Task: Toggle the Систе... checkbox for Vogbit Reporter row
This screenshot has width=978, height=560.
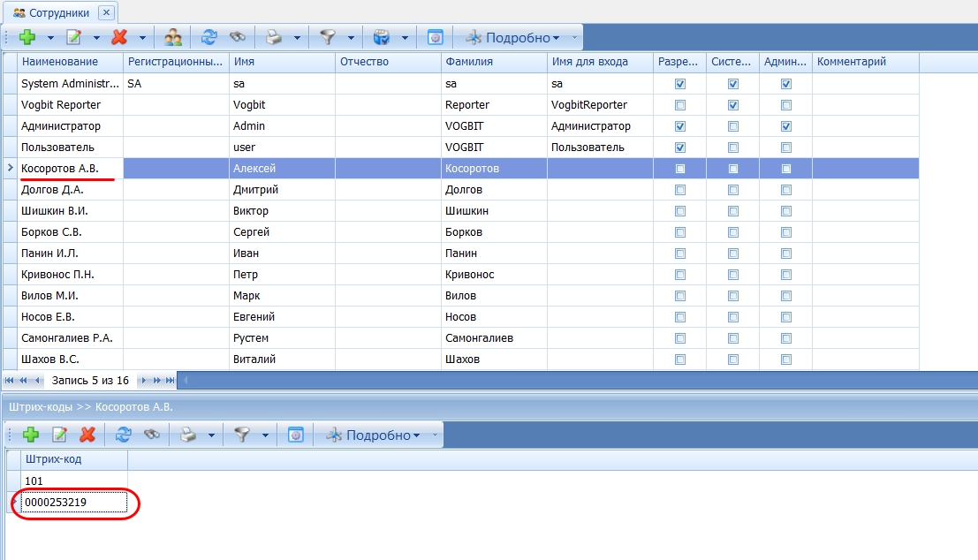Action: [x=733, y=105]
